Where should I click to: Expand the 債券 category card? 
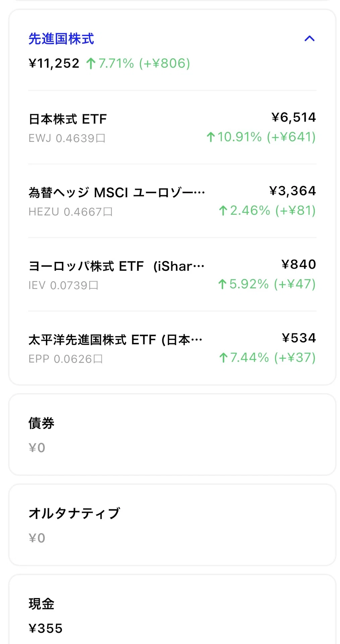click(x=172, y=435)
